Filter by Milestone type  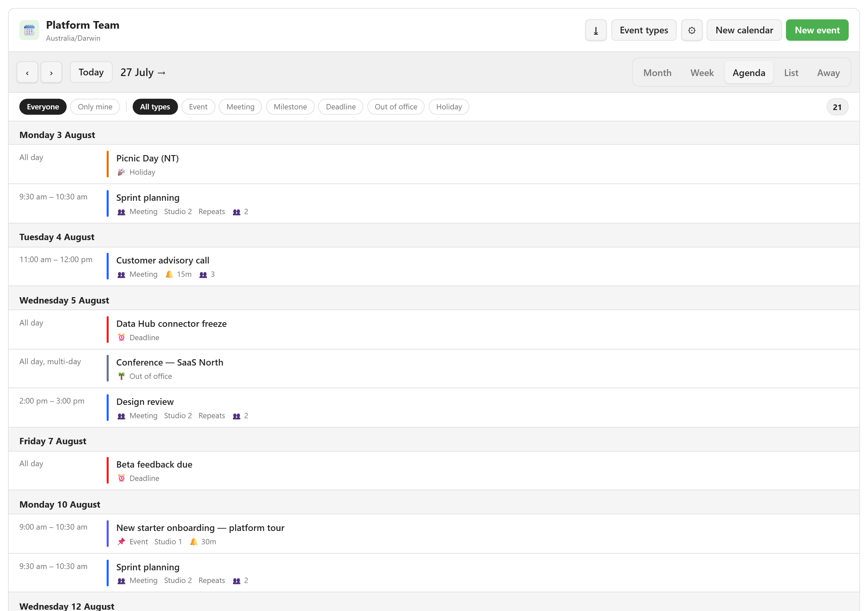tap(290, 107)
